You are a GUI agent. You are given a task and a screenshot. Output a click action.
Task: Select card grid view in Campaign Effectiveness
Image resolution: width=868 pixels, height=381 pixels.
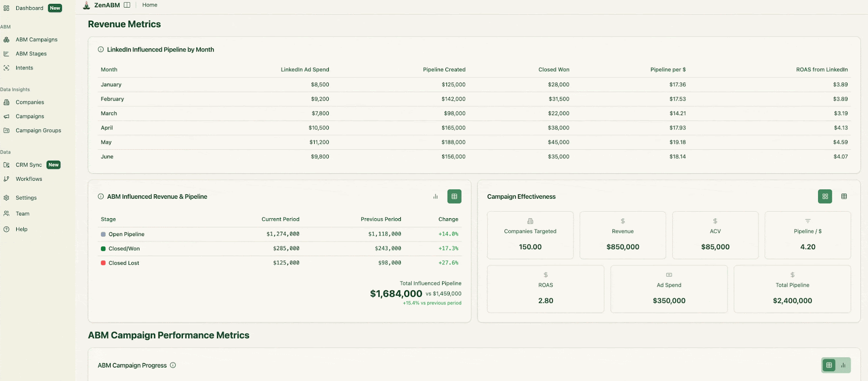click(825, 196)
